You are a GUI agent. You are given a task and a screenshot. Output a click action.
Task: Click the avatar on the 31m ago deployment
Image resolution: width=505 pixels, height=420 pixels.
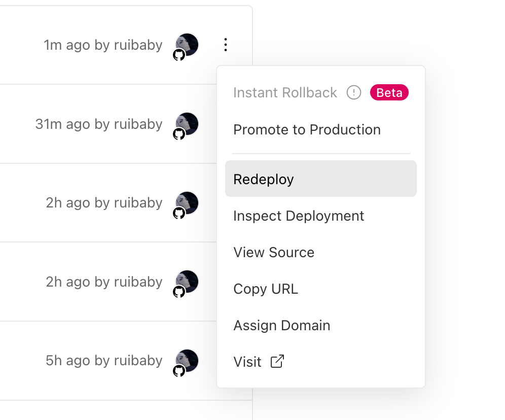point(188,123)
